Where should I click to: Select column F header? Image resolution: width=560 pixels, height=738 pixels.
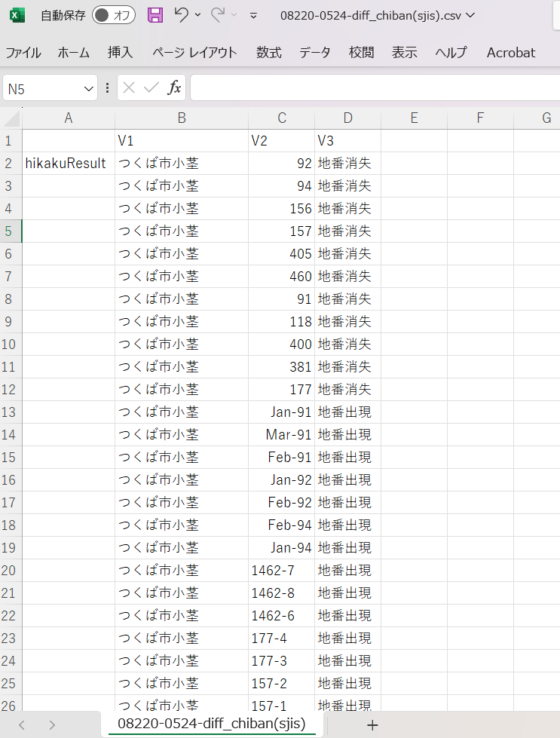[480, 118]
